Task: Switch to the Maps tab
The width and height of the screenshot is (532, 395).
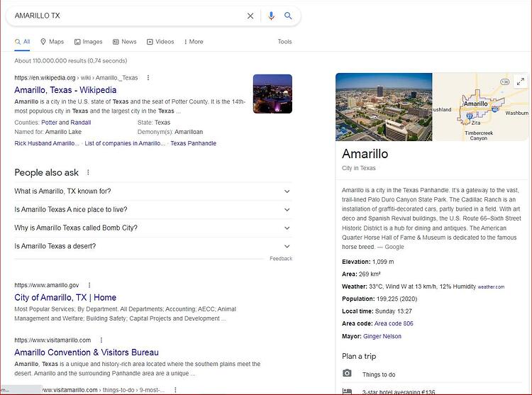Action: (x=52, y=42)
